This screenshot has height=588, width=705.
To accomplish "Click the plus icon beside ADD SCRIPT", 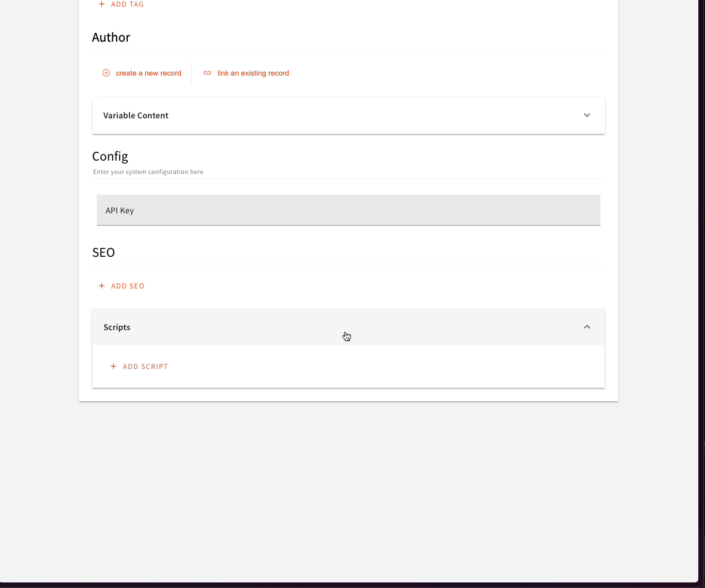I will tap(113, 367).
